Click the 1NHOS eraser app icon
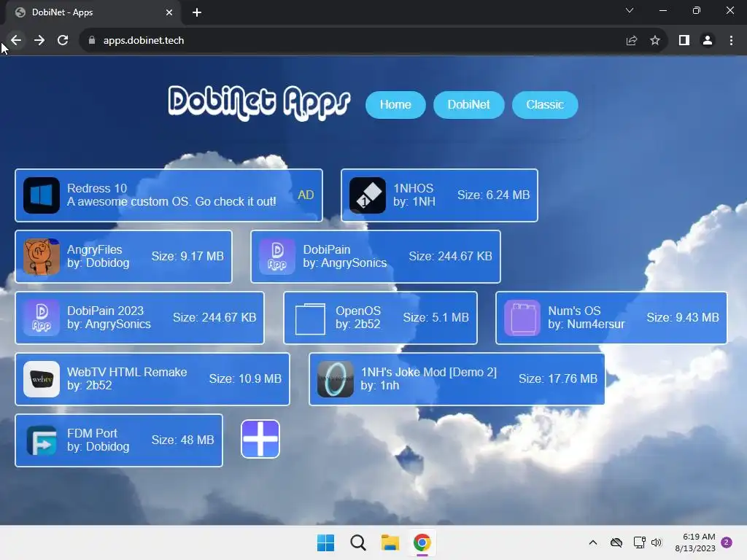 368,195
